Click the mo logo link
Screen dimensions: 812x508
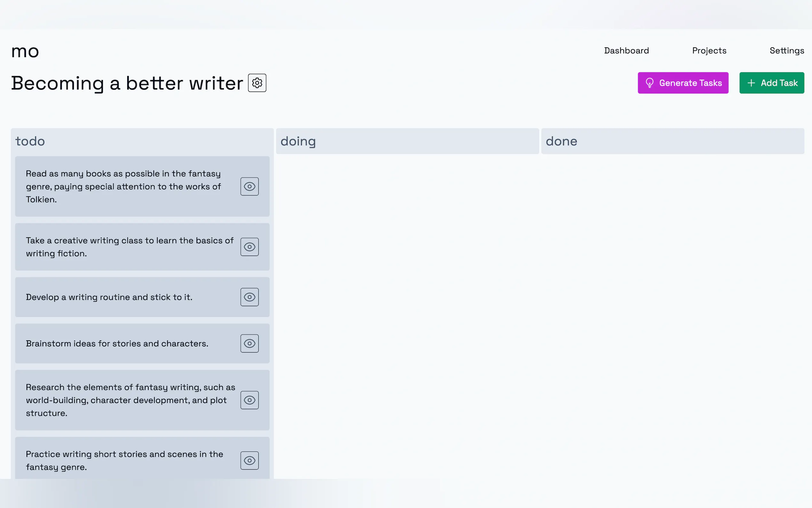[x=25, y=52]
